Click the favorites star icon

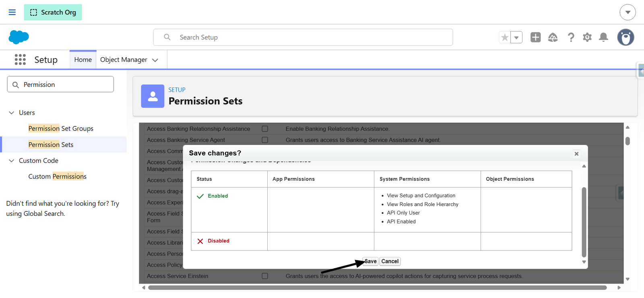[x=505, y=37]
